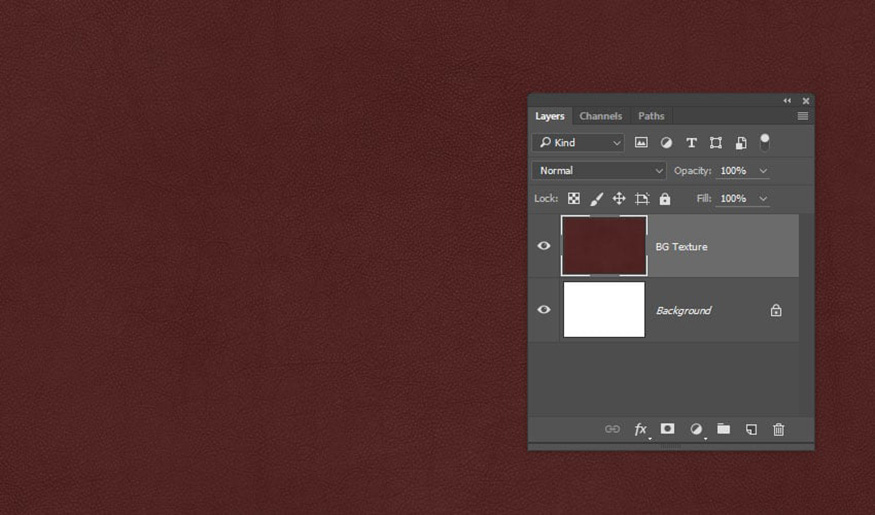The image size is (875, 515).
Task: Enable lock transparent pixels
Action: pyautogui.click(x=574, y=199)
